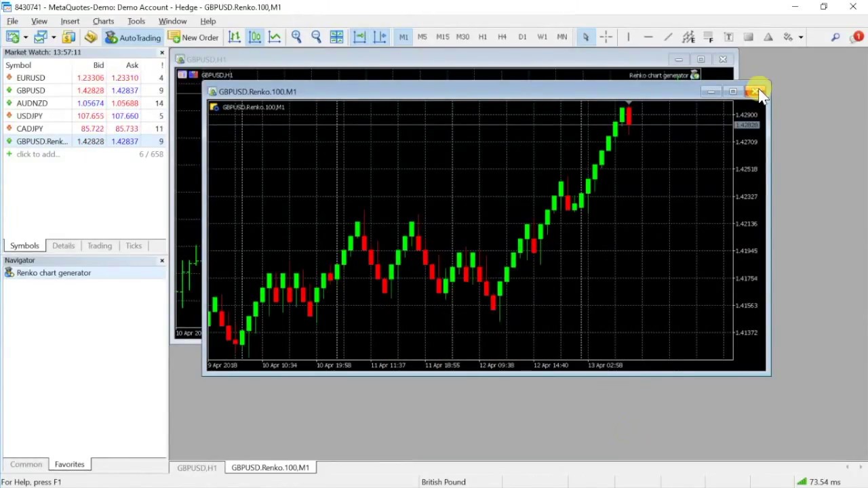Open the Help menu
868x488 pixels.
pyautogui.click(x=208, y=21)
